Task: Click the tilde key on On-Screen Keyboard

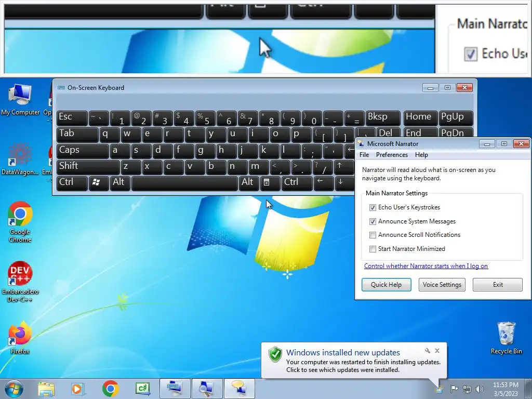Action: tap(99, 118)
